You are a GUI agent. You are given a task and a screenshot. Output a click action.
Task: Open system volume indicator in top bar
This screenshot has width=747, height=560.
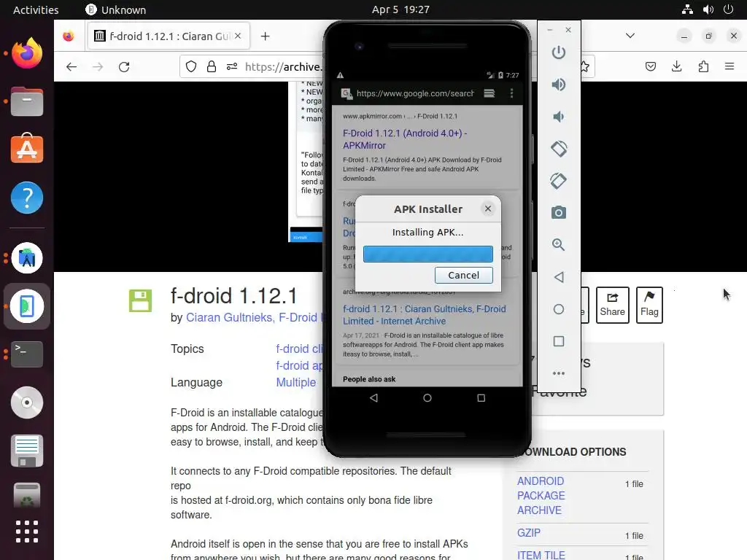click(708, 9)
